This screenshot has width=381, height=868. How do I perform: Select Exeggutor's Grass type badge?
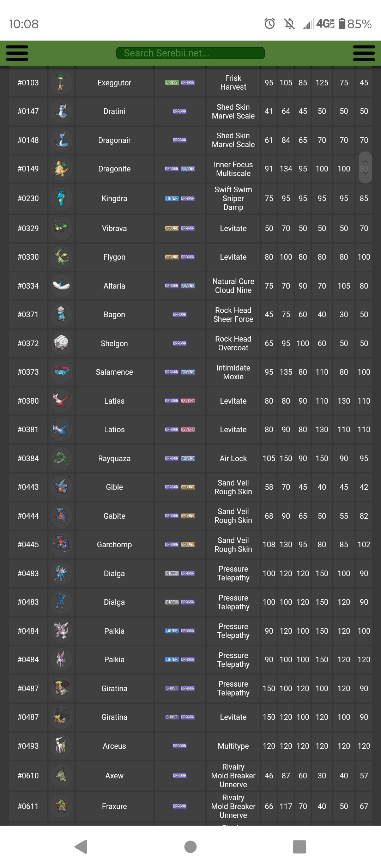pyautogui.click(x=172, y=83)
